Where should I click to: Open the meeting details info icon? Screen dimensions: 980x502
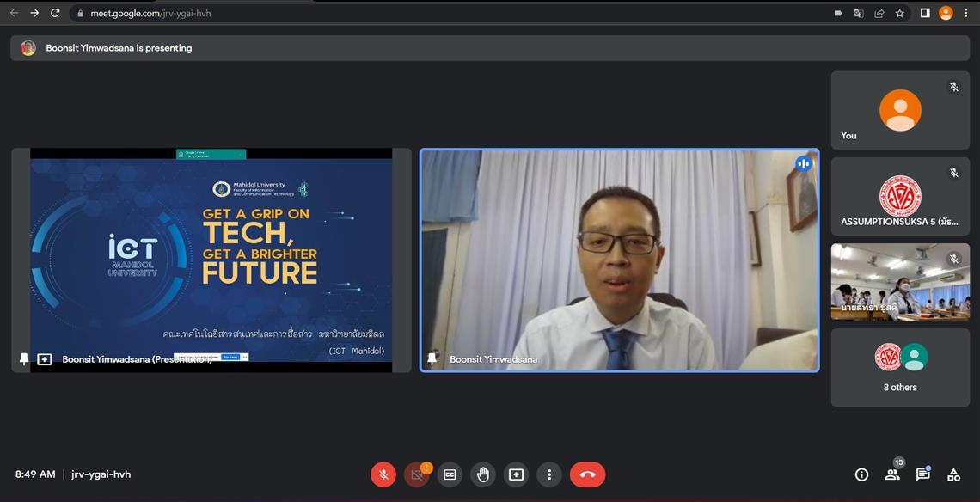pos(861,474)
